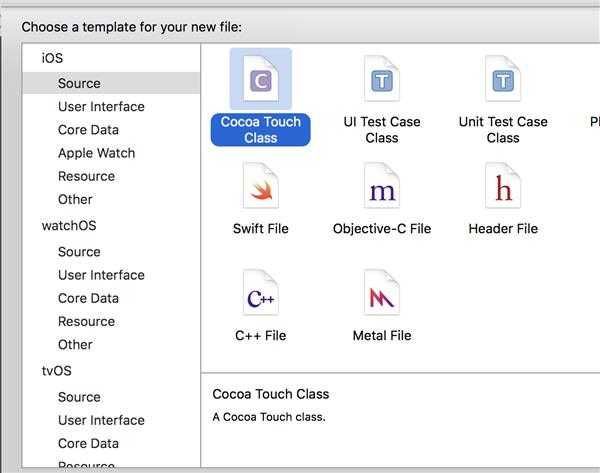
Task: Select the Swift File template icon
Action: (x=261, y=186)
